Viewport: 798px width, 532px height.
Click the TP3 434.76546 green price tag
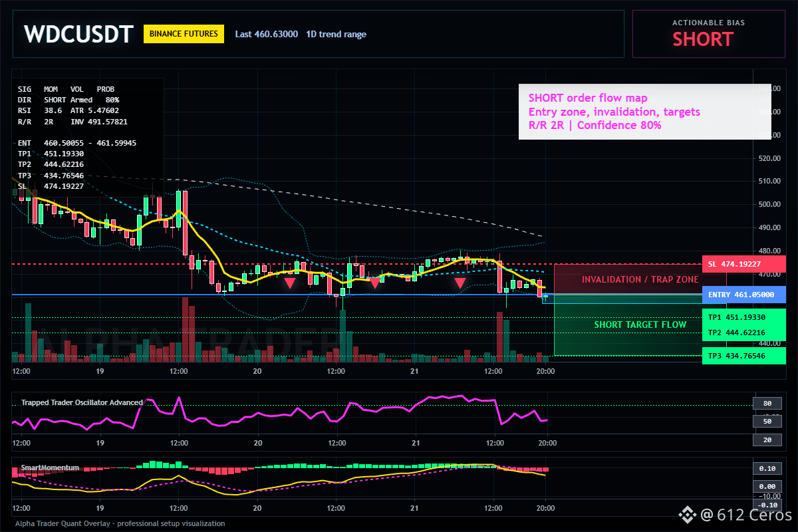[744, 356]
